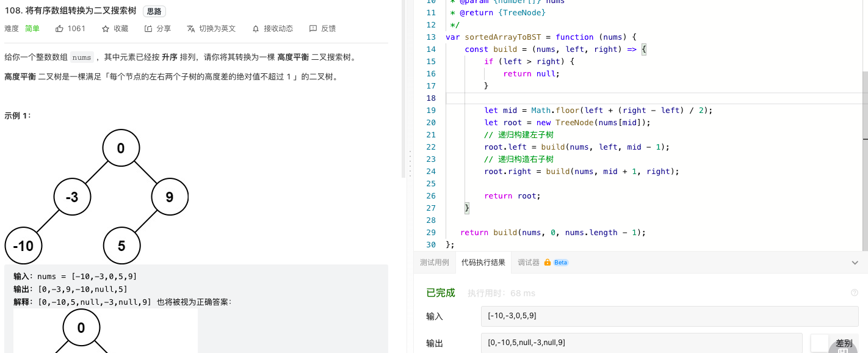Image resolution: width=868 pixels, height=353 pixels.
Task: Click the 执行用时：68 ms text
Action: point(501,293)
